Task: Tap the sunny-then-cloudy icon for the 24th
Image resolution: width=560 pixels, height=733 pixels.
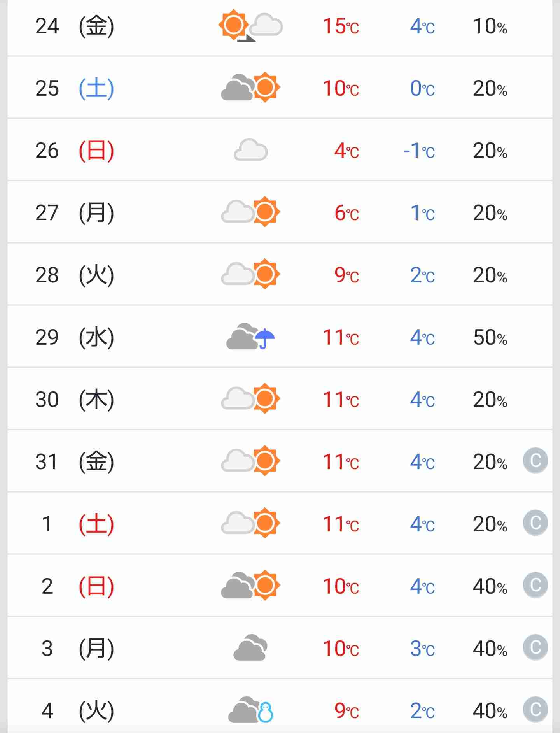Action: coord(250,27)
